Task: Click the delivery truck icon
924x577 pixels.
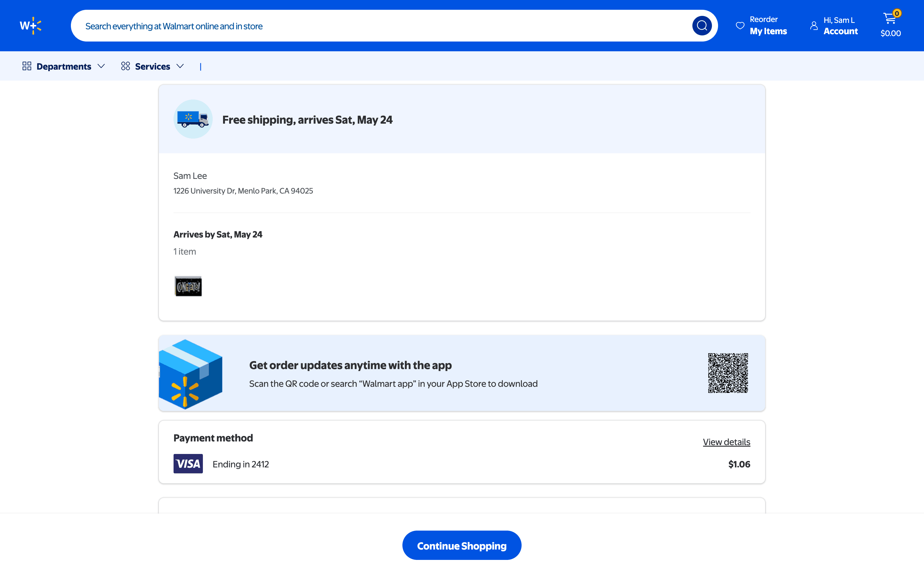Action: (x=193, y=119)
